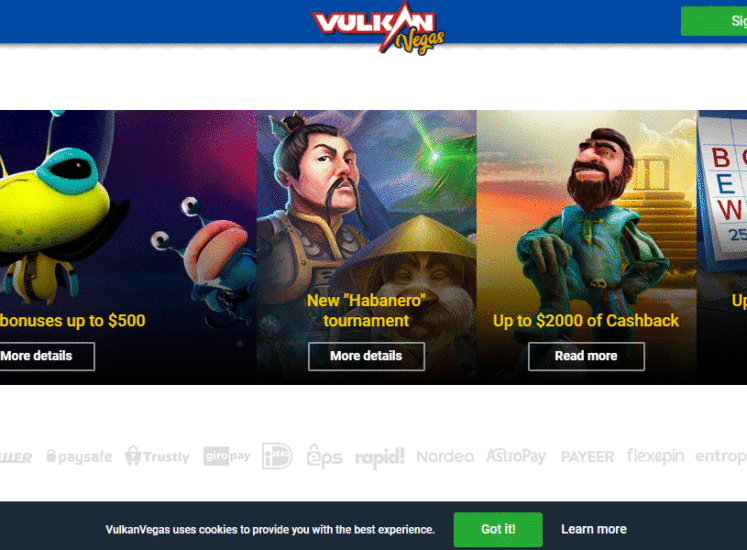Select the bingo promo banner

pyautogui.click(x=722, y=247)
